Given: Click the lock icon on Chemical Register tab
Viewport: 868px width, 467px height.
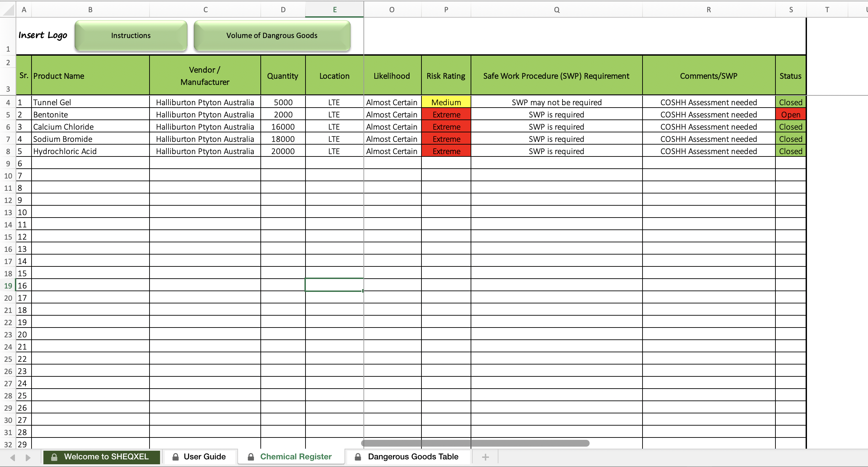Looking at the screenshot, I should [x=251, y=457].
